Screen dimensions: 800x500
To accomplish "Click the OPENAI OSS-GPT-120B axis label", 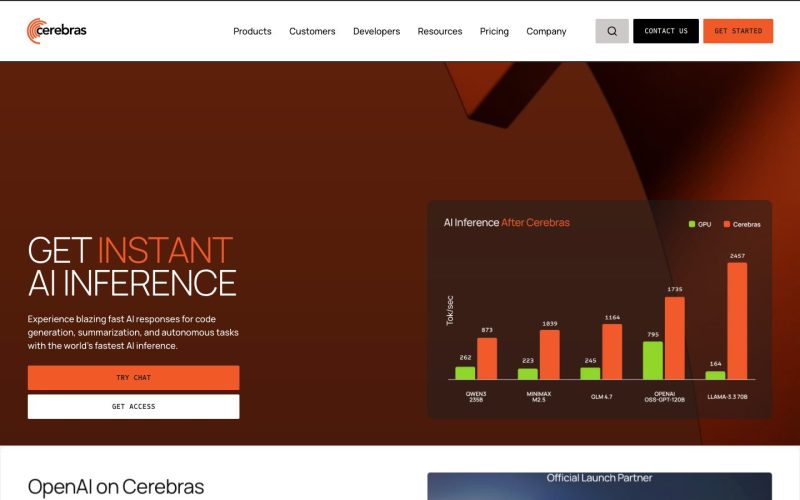I will coord(664,396).
